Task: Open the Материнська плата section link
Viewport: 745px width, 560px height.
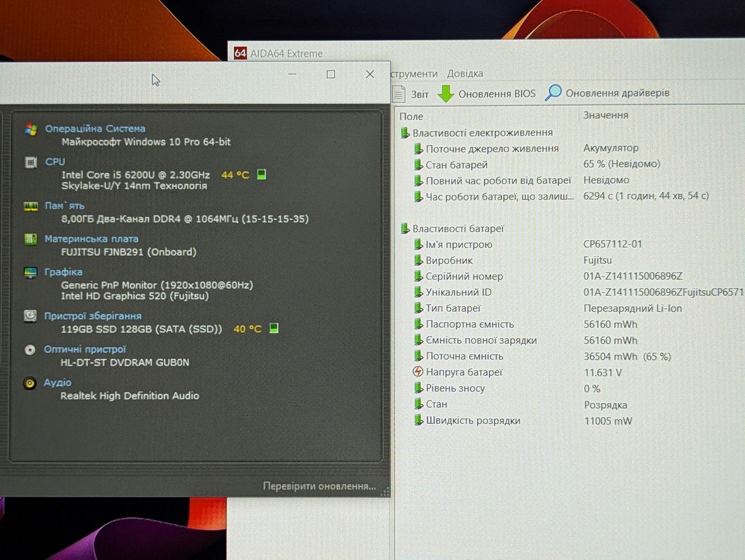Action: coord(91,238)
